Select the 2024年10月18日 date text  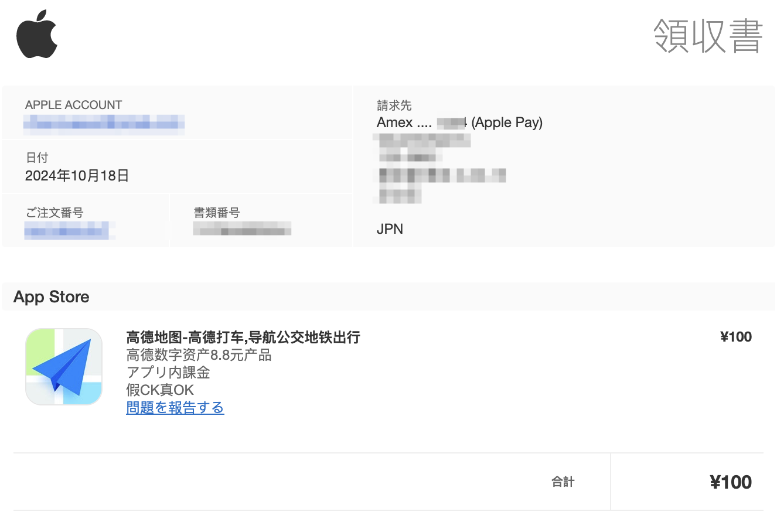pyautogui.click(x=77, y=176)
